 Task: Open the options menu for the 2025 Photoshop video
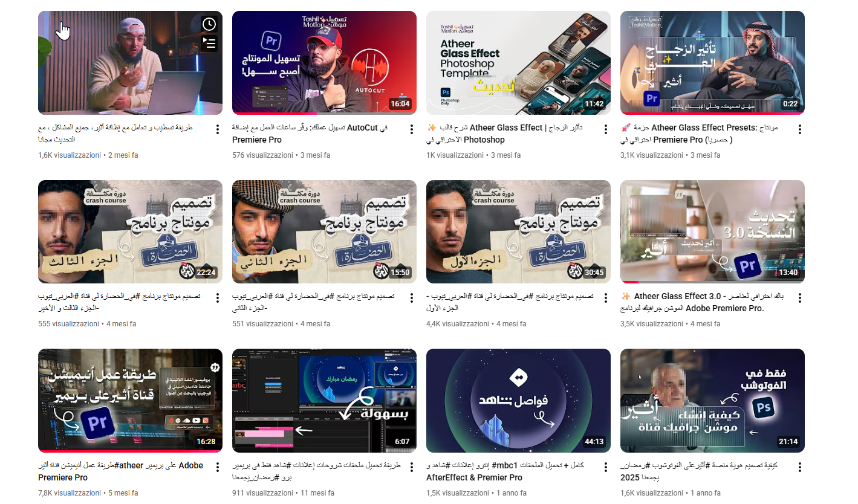[x=799, y=468]
